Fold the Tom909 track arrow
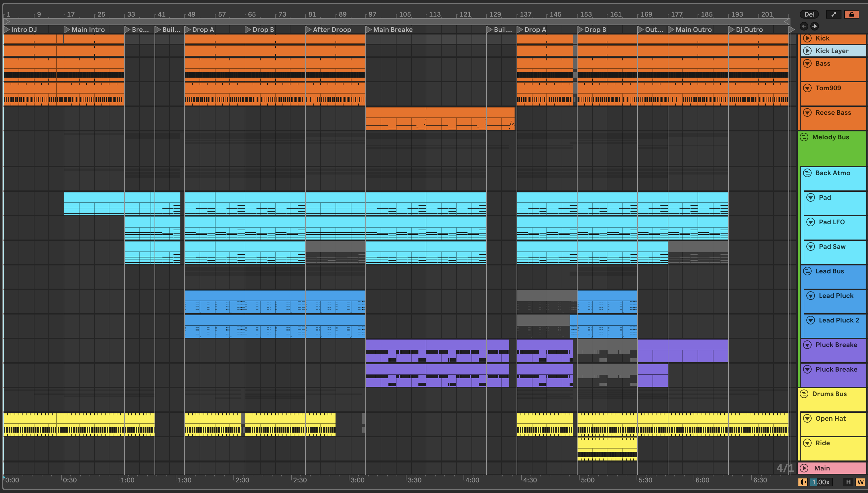Screen dimensions: 868x493 point(807,88)
